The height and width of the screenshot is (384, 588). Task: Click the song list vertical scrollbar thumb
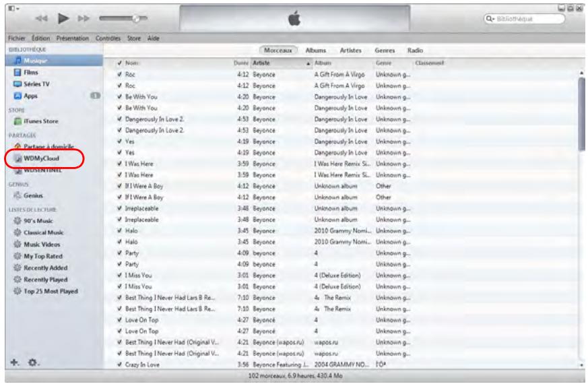[582, 115]
